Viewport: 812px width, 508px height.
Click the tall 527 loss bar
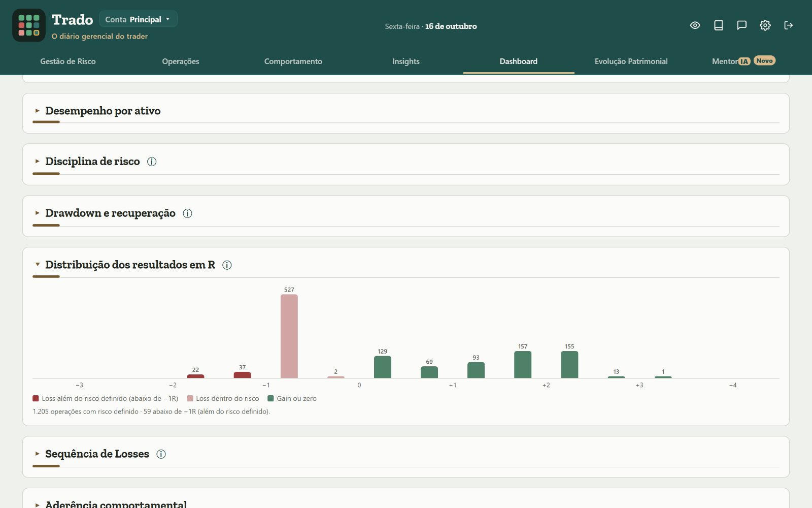coord(289,336)
